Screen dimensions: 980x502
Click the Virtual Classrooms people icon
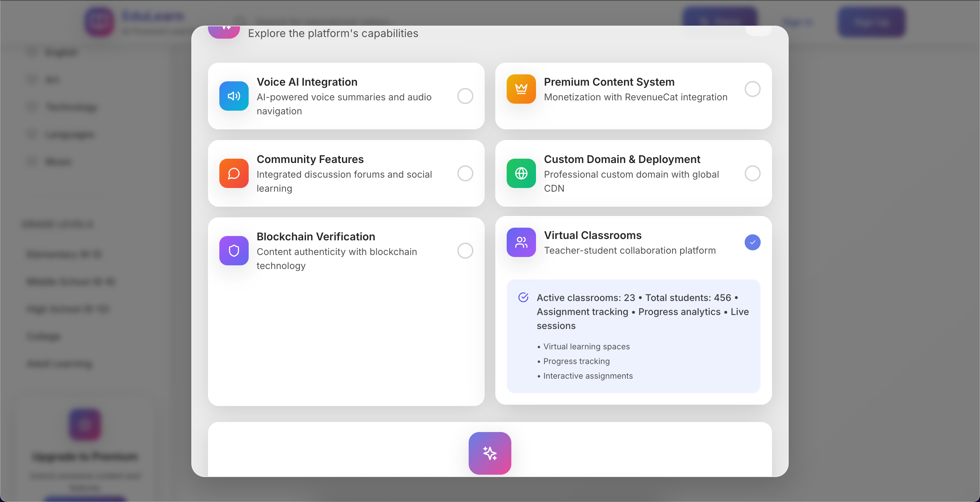point(521,242)
